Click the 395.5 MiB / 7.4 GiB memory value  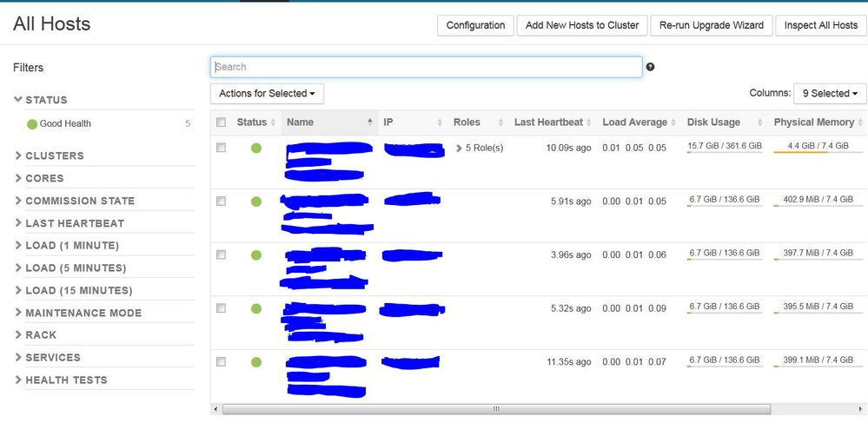click(x=818, y=307)
